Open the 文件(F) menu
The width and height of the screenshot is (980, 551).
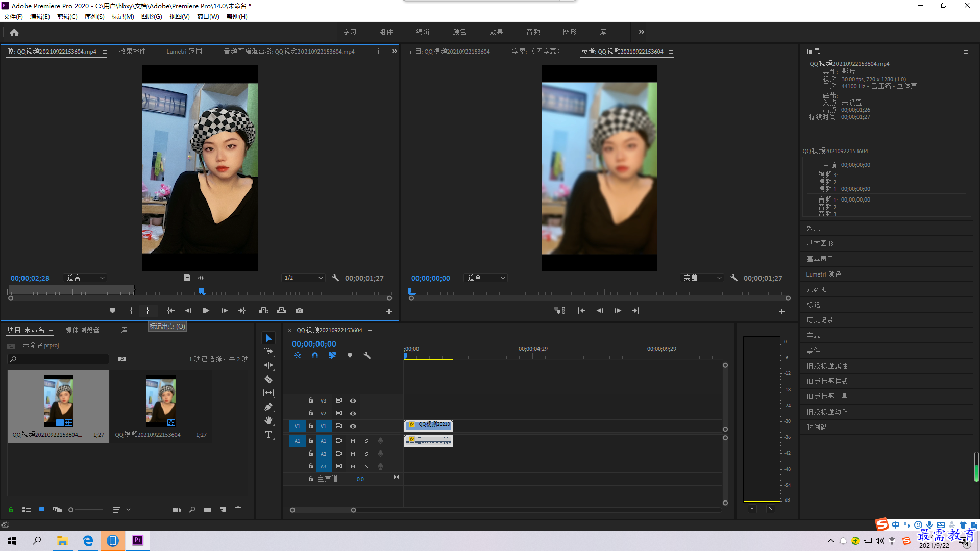[13, 17]
